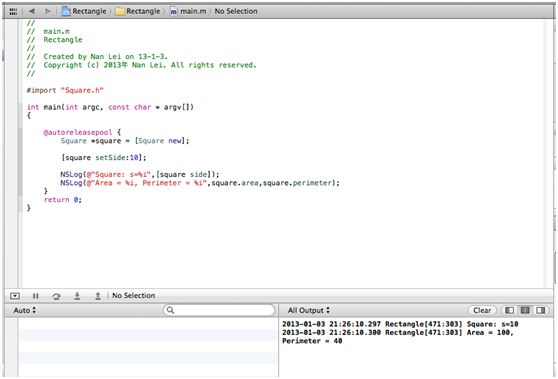
Task: Click the return 0 statement
Action: click(63, 200)
